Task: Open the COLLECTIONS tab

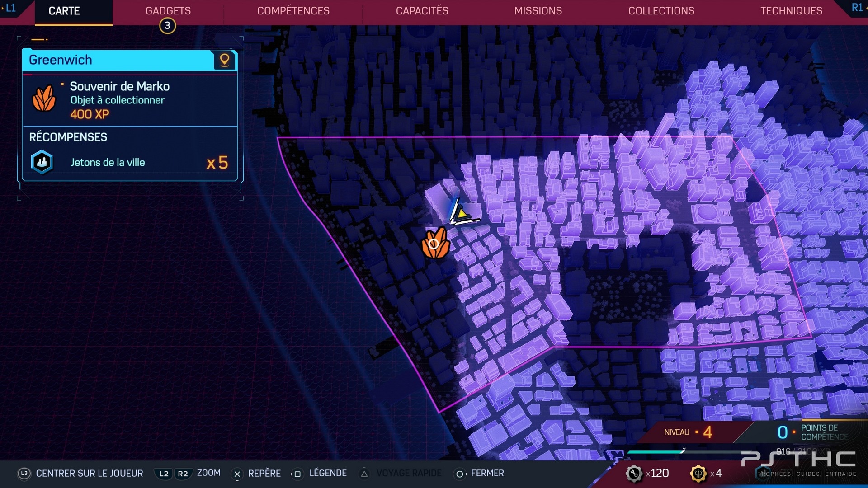Action: click(661, 11)
